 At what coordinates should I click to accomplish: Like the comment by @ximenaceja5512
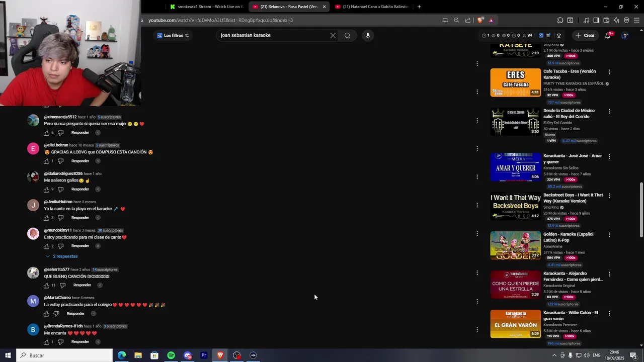46,133
